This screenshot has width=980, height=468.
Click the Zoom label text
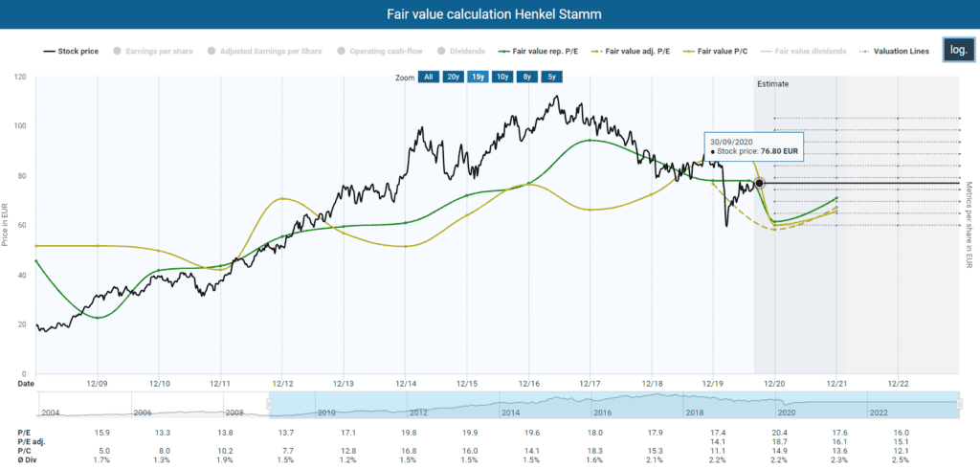tap(404, 78)
